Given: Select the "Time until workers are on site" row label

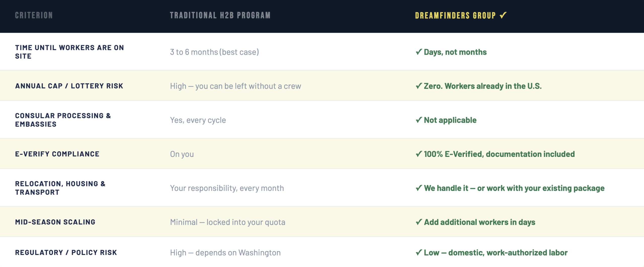Looking at the screenshot, I should tap(69, 52).
